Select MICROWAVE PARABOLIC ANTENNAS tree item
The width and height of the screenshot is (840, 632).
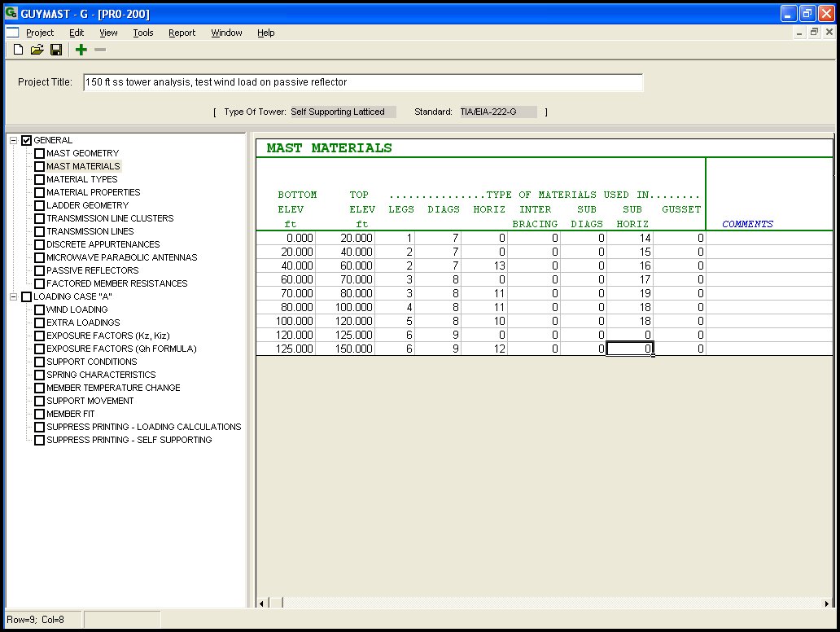[x=121, y=257]
